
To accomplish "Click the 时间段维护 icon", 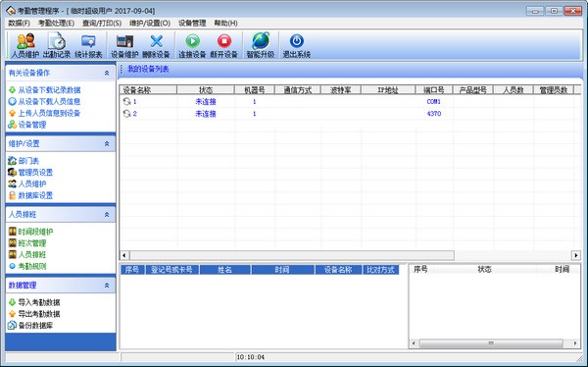I will click(x=13, y=232).
